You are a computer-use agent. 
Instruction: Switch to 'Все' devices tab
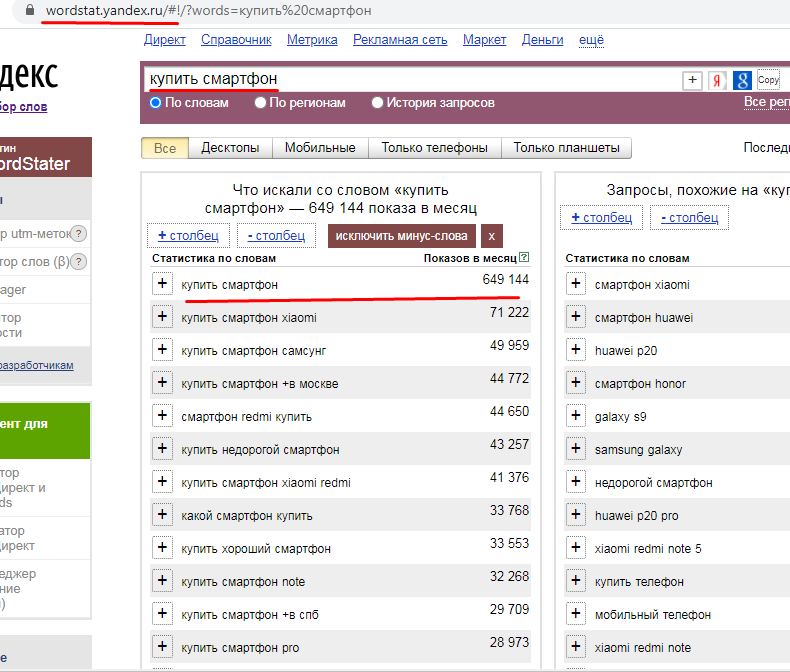tap(165, 148)
